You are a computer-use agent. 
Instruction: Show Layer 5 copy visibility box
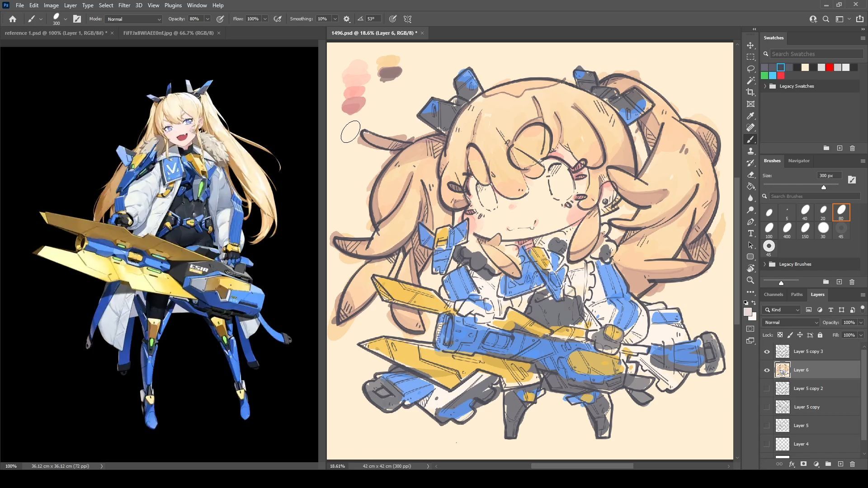[767, 407]
